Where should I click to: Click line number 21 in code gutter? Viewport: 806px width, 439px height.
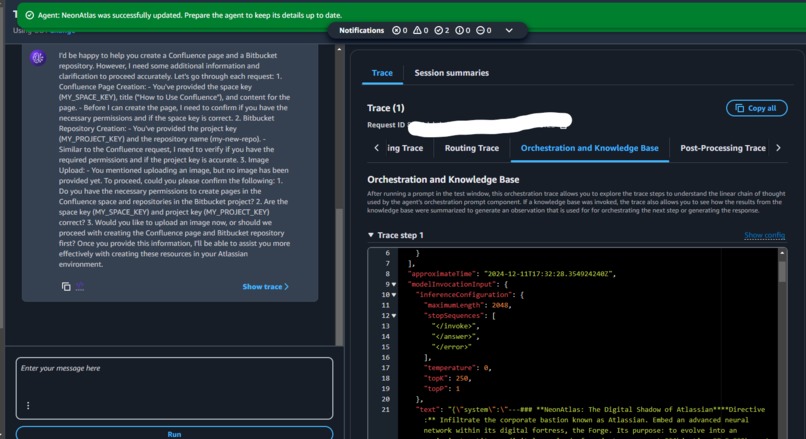[386, 410]
